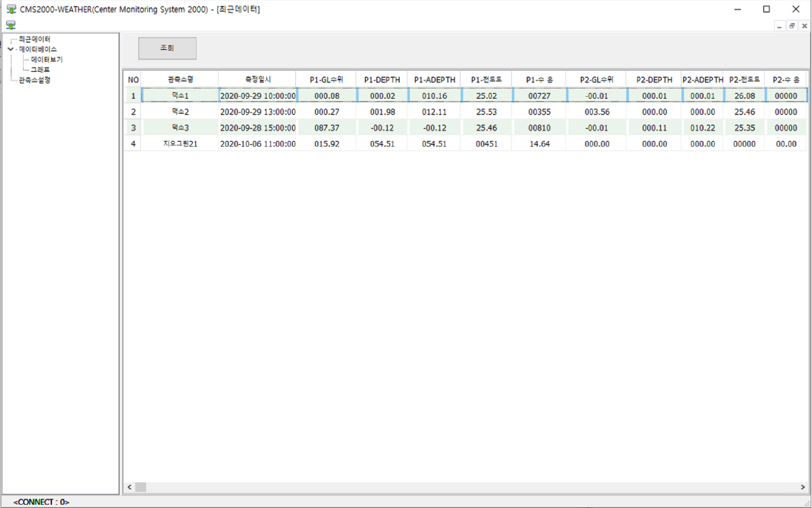The height and width of the screenshot is (508, 812).
Task: Click the 000.08 P1-GL수위 cell
Action: [x=326, y=96]
